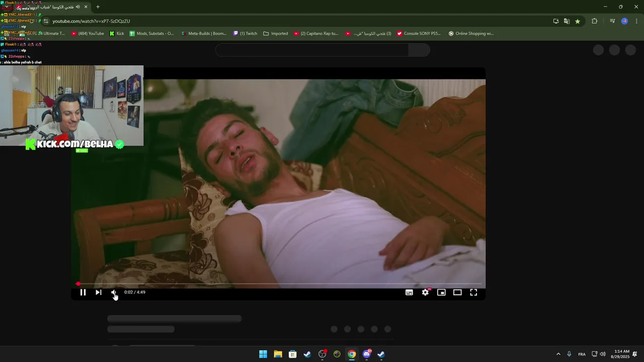The height and width of the screenshot is (362, 644).
Task: Click the YouTube search button
Action: 419,50
